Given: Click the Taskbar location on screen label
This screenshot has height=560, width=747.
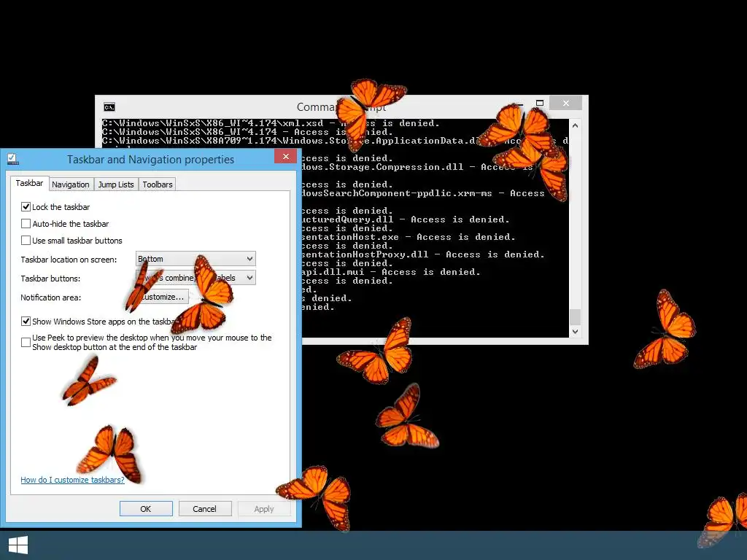Looking at the screenshot, I should tap(69, 260).
